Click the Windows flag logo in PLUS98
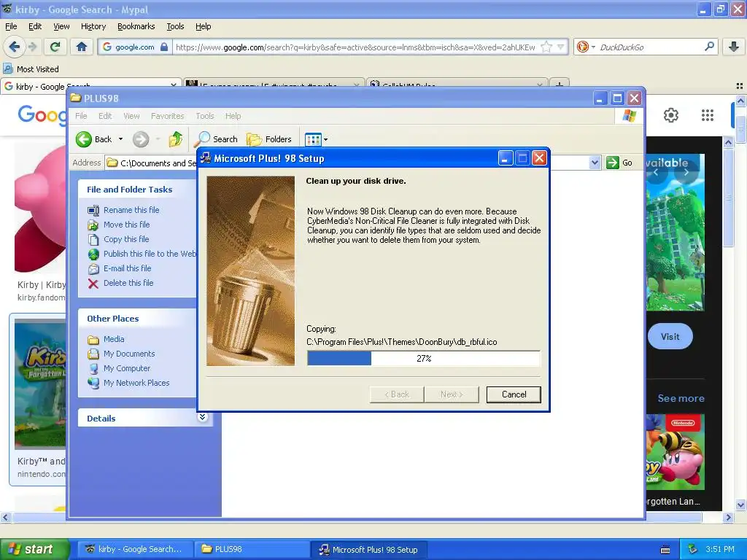 tap(630, 115)
